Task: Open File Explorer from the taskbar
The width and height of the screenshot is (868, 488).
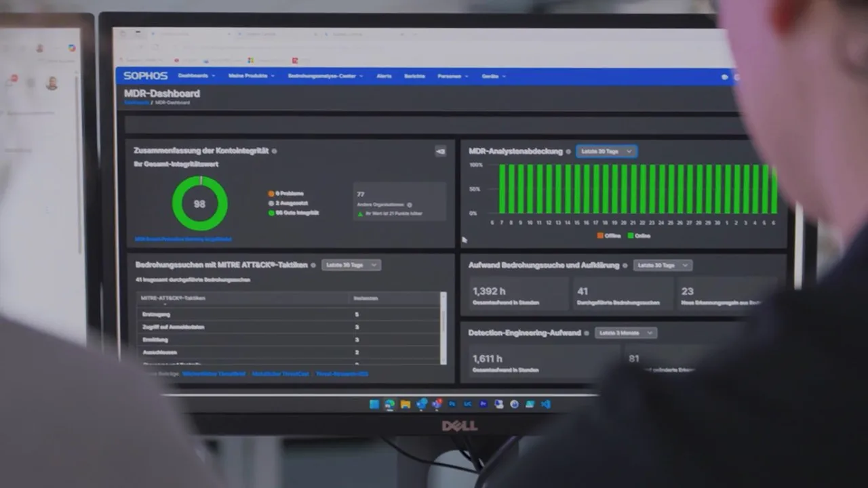Action: coord(406,404)
